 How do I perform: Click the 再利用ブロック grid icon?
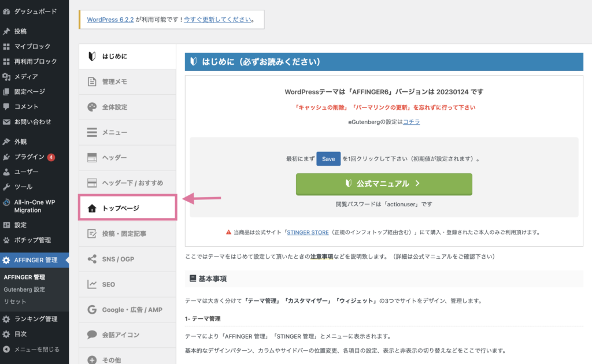6,61
